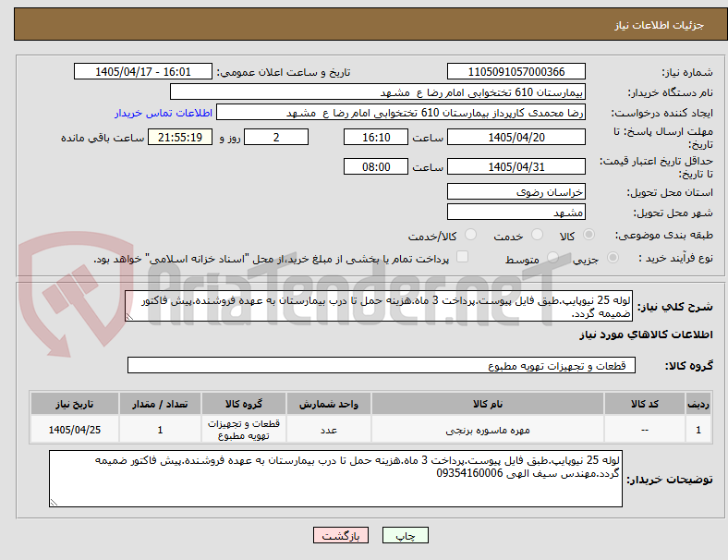Click the نام دستگاه خریدار field
Viewport: 728px width, 560px height.
[378, 91]
